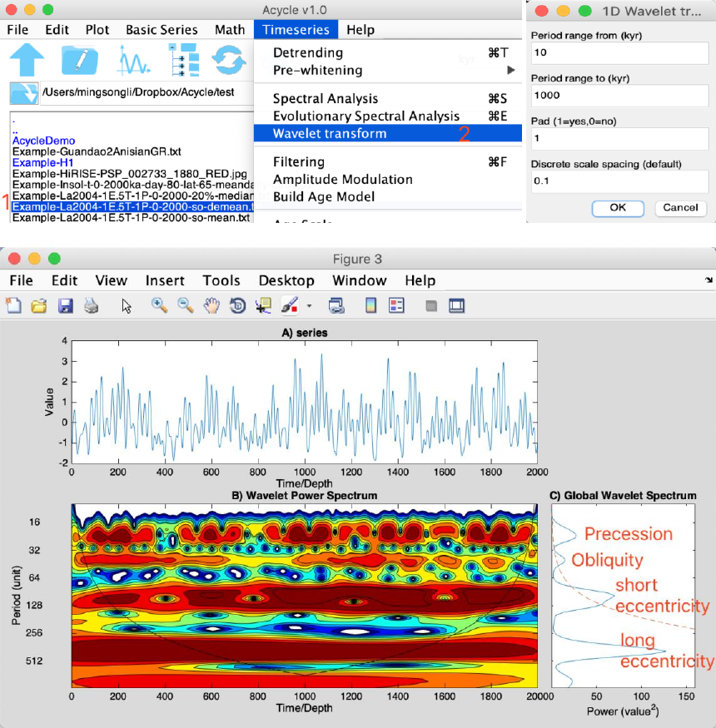Viewport: 716px width, 728px height.
Task: Open the Brush tool color dropdown arrow
Action: pyautogui.click(x=309, y=305)
